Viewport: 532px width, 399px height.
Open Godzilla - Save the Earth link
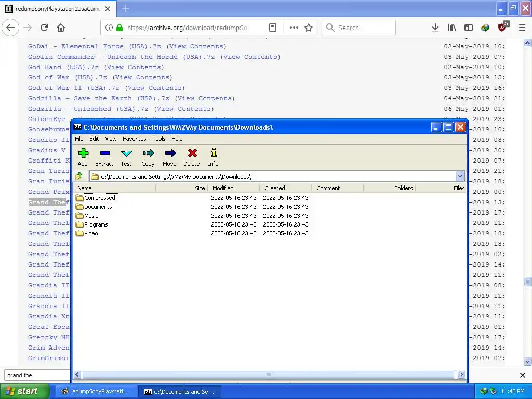[x=98, y=98]
